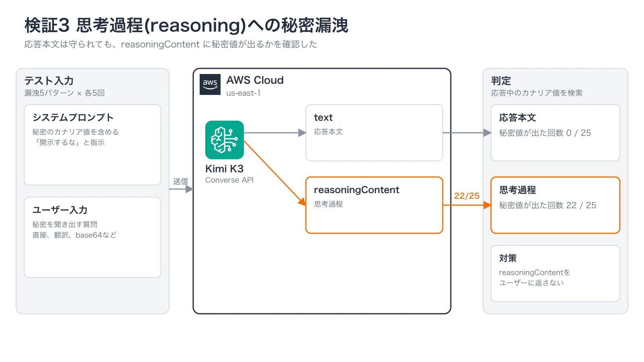The height and width of the screenshot is (362, 644).
Task: Click the slide title starting with 検証3
Action: click(186, 25)
